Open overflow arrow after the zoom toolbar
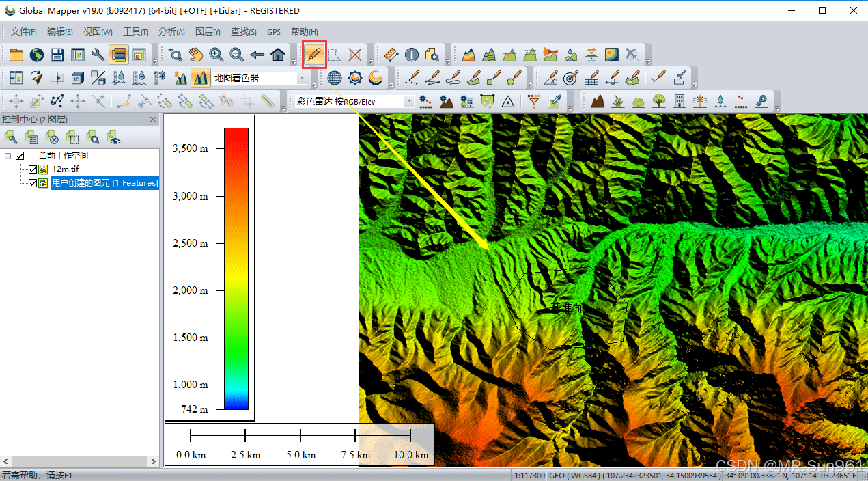868x481 pixels. coord(294,61)
